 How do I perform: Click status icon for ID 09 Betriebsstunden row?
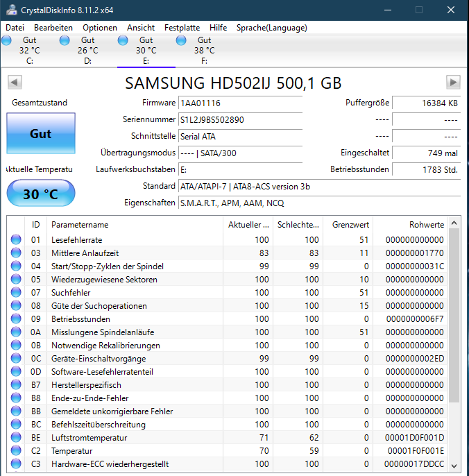tap(16, 318)
